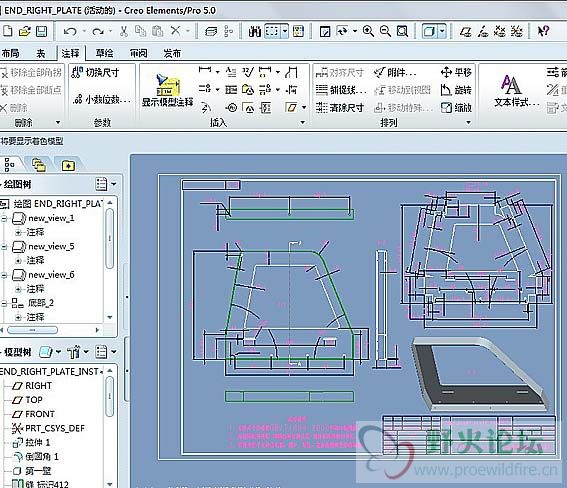Redo the last undone action

pos(97,31)
